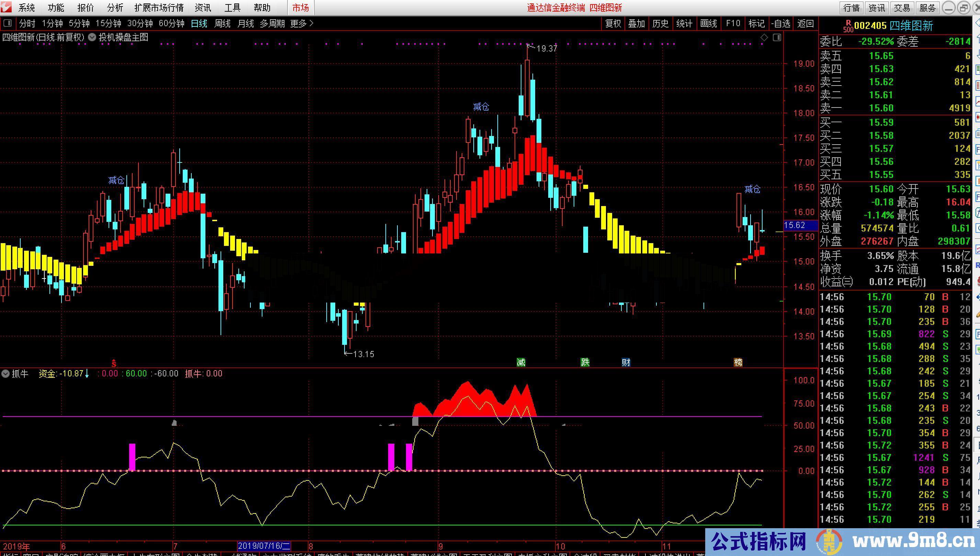Toggle the right info panel icon
This screenshot has height=556, width=980.
tap(777, 37)
